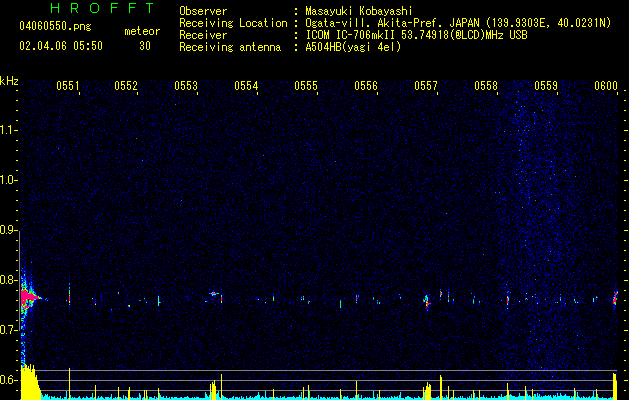Click the Receiving antenna label
Image resolution: width=629 pixels, height=400 pixels.
pos(230,47)
